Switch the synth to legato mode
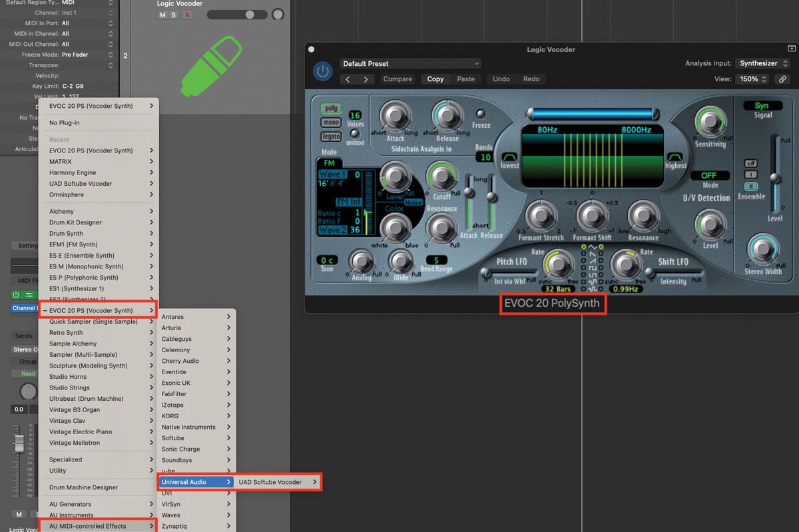 pyautogui.click(x=331, y=136)
